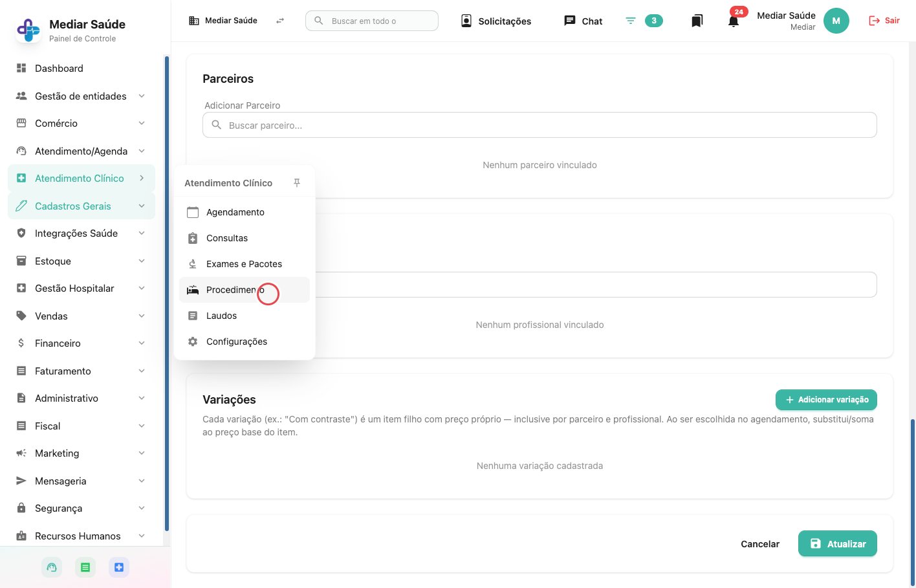916x588 pixels.
Task: Click the Atualizar save button
Action: pos(837,543)
